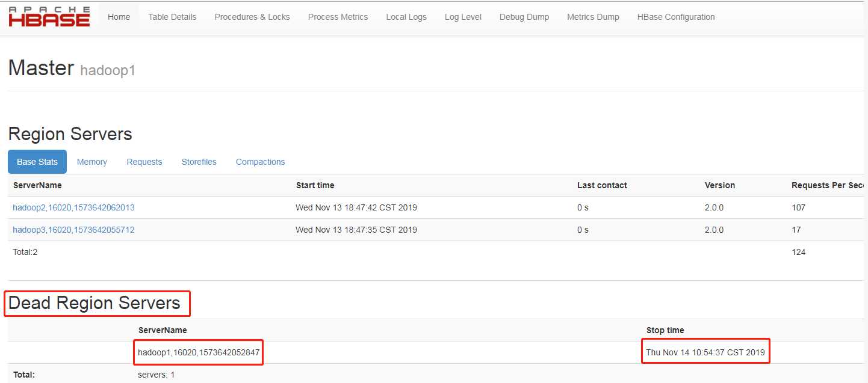This screenshot has width=868, height=383.
Task: Open Table Details page
Action: 172,17
